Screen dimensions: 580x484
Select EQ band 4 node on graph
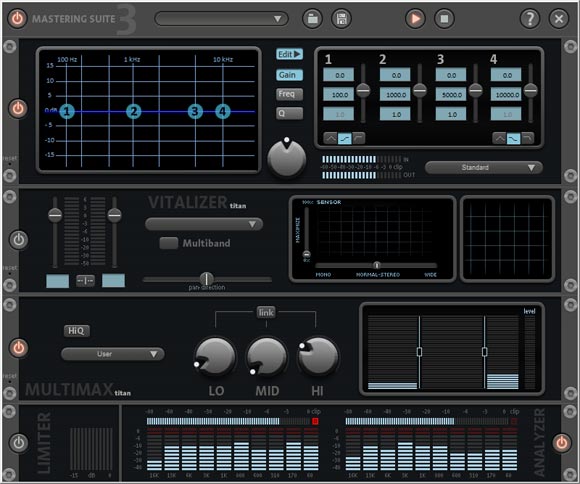[x=223, y=111]
